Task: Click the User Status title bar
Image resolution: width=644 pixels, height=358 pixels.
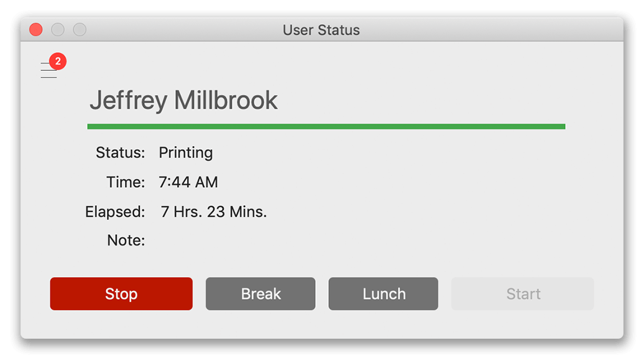Action: click(321, 29)
